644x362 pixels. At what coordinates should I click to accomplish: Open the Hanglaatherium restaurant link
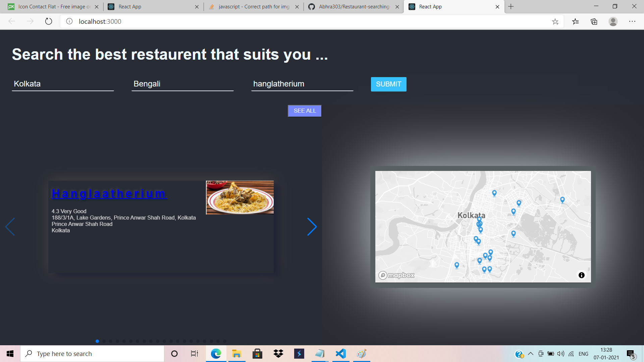109,193
